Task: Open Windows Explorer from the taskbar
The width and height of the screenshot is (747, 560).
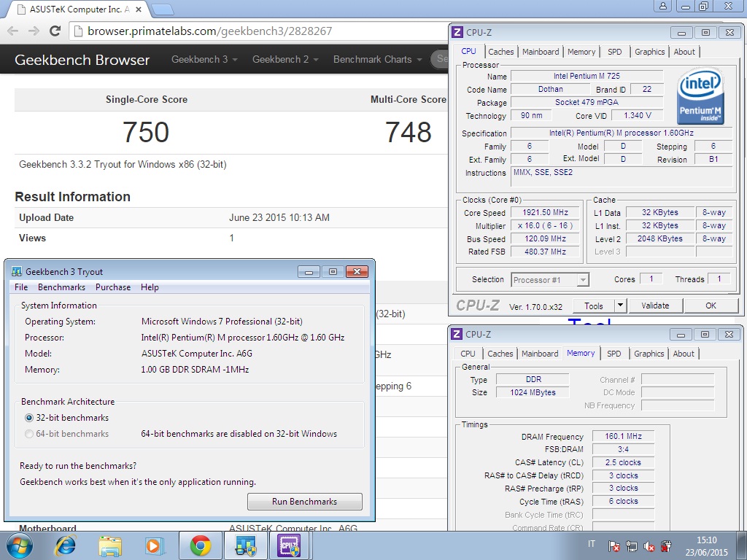Action: point(110,545)
